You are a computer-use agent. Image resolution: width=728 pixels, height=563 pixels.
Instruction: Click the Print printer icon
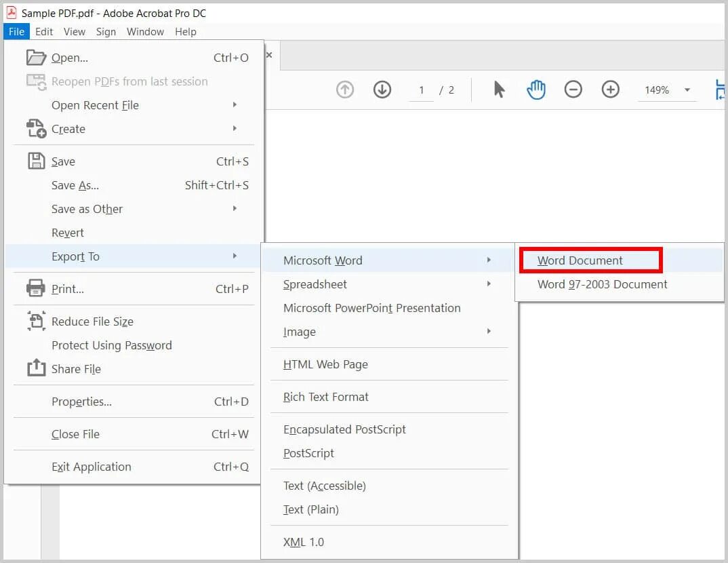tap(36, 288)
